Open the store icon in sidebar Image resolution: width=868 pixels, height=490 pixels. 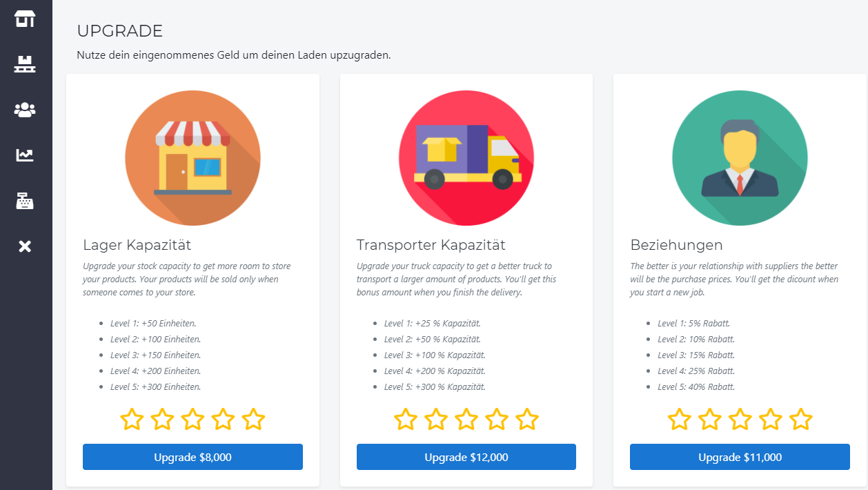(25, 19)
